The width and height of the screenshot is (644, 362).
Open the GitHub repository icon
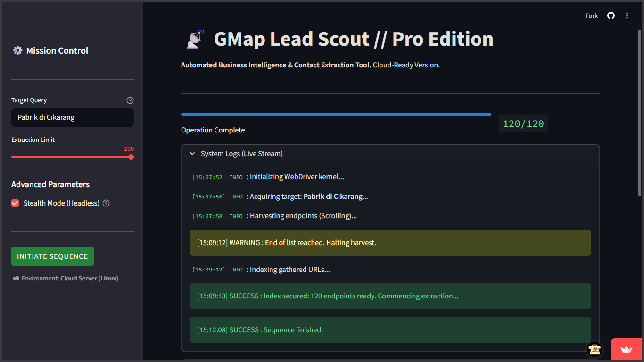(611, 16)
